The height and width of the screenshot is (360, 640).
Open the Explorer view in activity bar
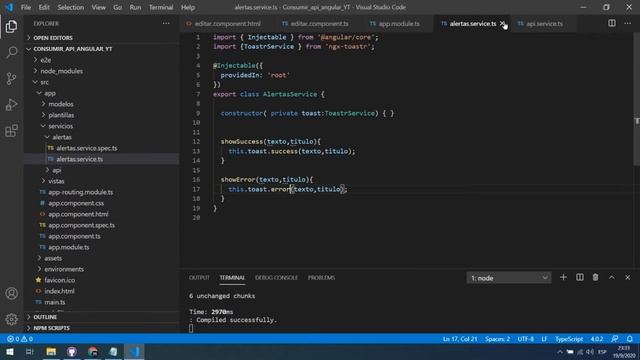(11, 27)
